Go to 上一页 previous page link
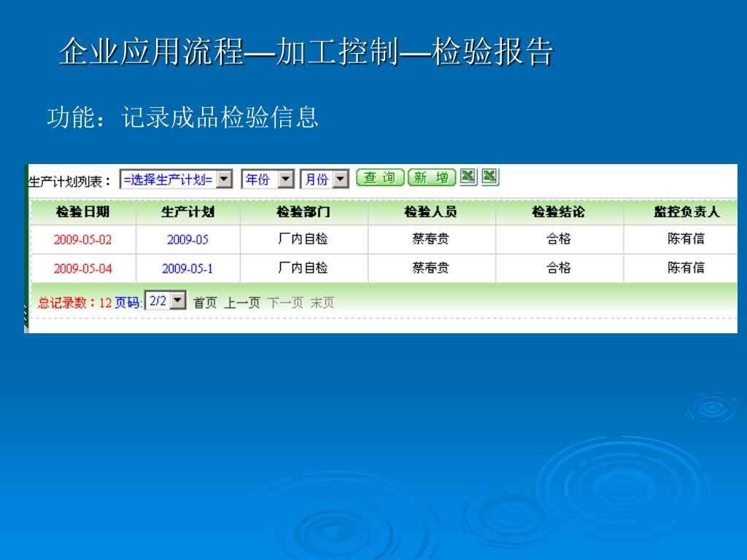This screenshot has width=747, height=560. (x=242, y=303)
